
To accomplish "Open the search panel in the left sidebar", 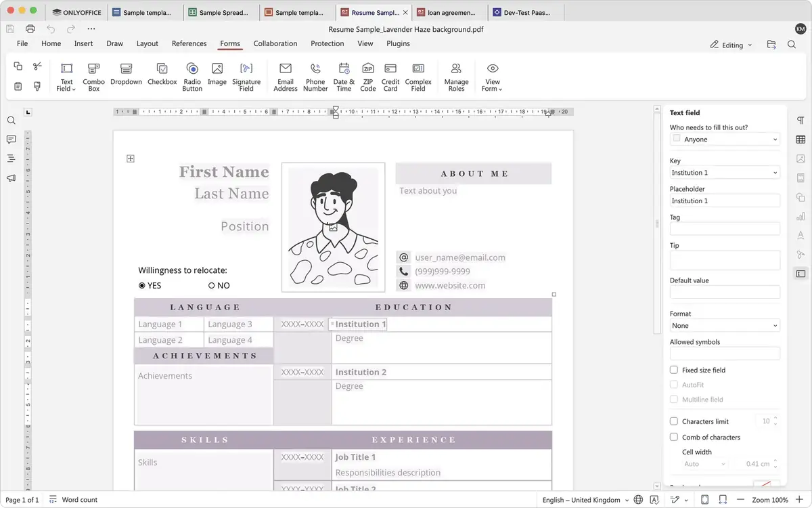I will [x=11, y=121].
